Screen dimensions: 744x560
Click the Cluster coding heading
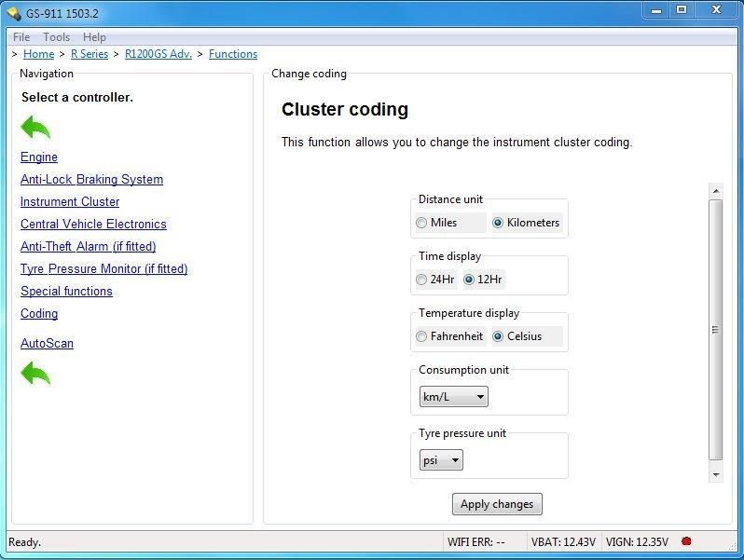click(345, 109)
